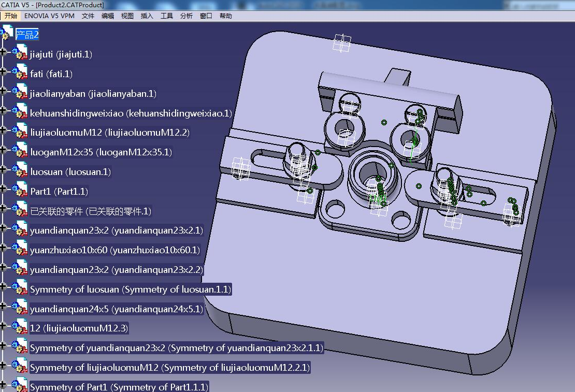Select kehuanshidingweixiao (kehuanshidingweixiao.1) label
575x392 pixels.
[131, 113]
